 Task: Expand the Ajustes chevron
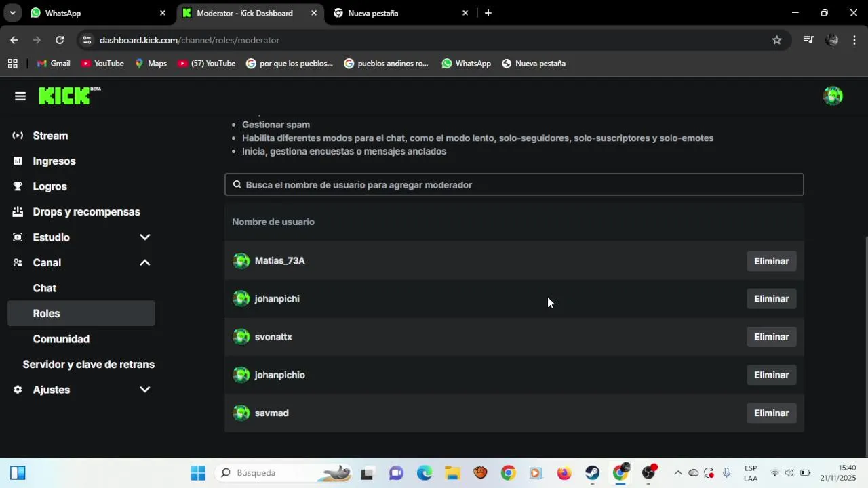pyautogui.click(x=144, y=390)
